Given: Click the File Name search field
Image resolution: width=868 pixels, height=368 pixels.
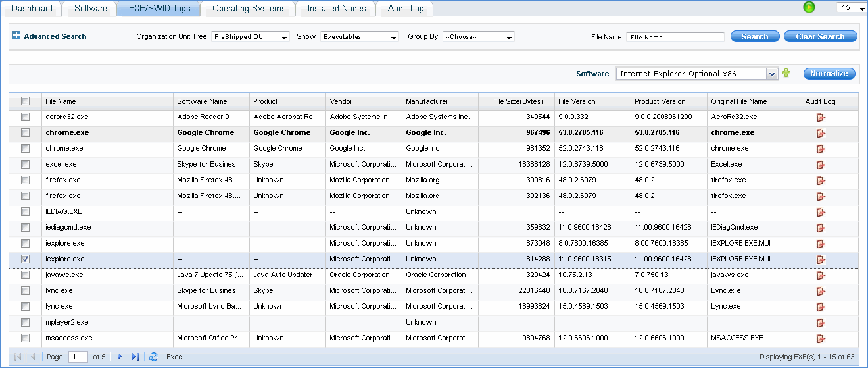Looking at the screenshot, I should (674, 38).
